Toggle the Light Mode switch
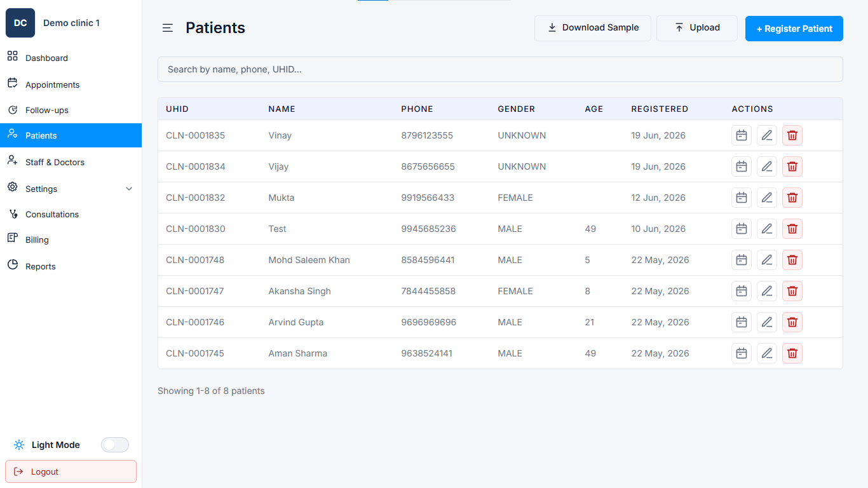868x488 pixels. point(115,445)
